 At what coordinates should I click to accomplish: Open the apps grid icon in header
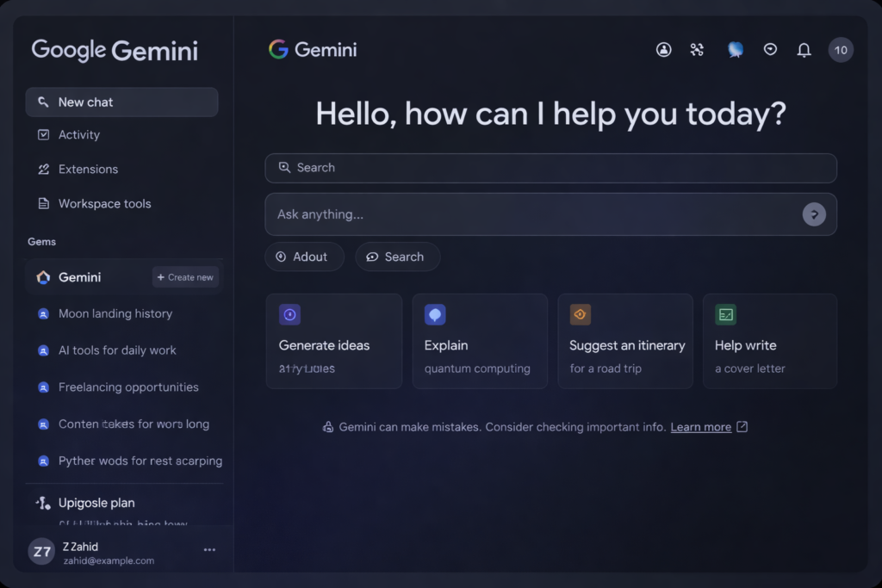pyautogui.click(x=698, y=50)
